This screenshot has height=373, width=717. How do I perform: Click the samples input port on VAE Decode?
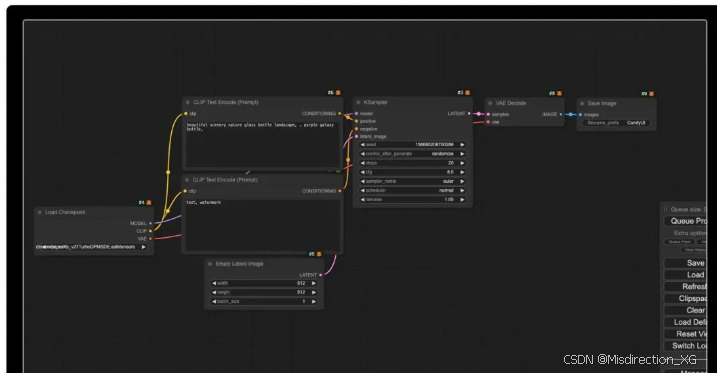(x=488, y=114)
